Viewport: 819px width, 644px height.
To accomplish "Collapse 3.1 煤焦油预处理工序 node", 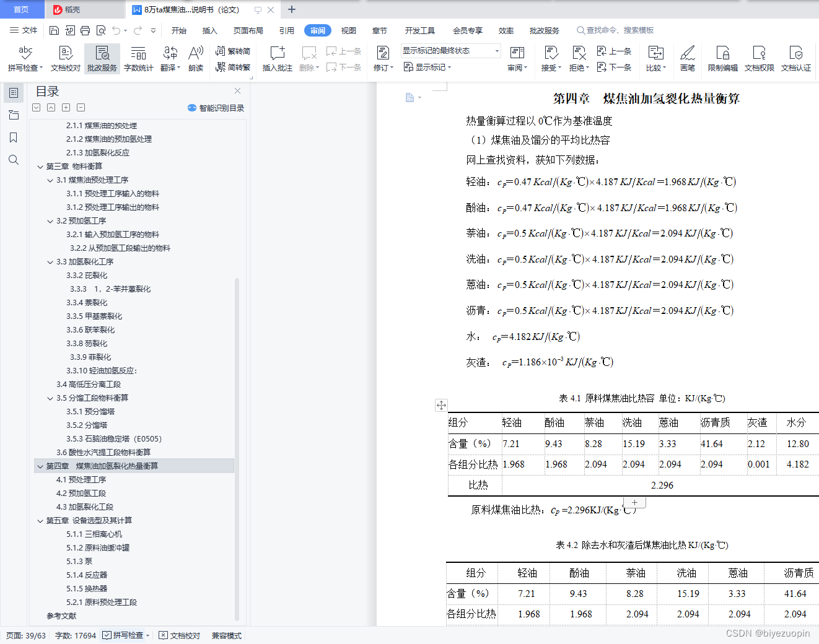I will click(x=50, y=180).
